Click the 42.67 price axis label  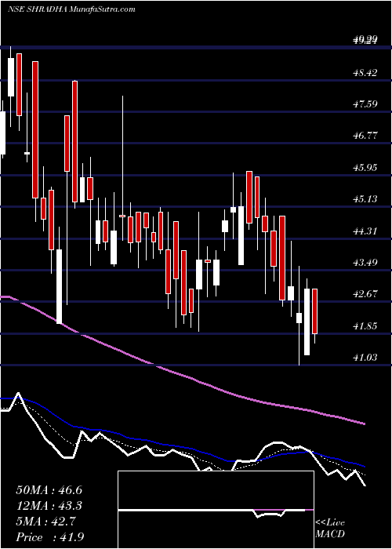[x=365, y=294]
